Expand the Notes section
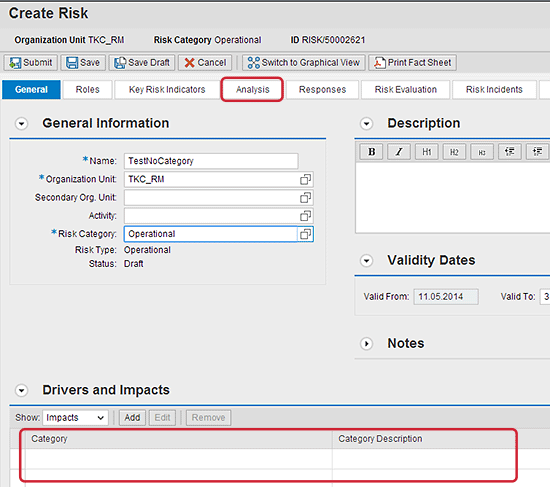 367,343
